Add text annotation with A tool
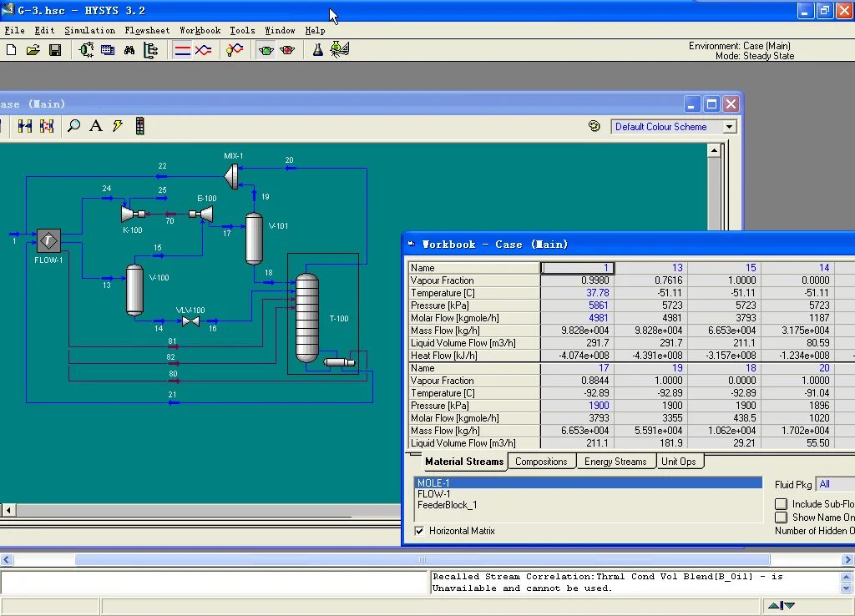Image resolution: width=855 pixels, height=616 pixels. [96, 127]
